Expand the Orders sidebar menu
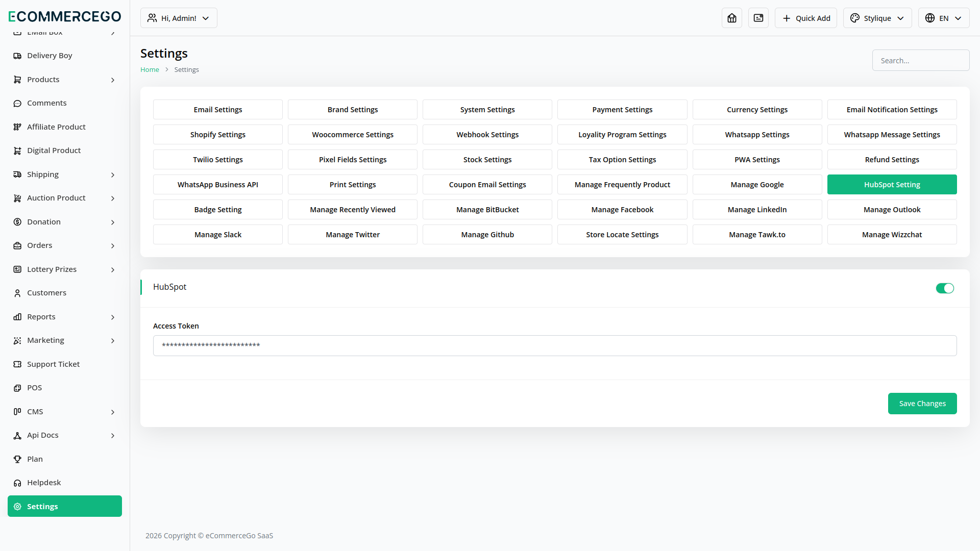The width and height of the screenshot is (980, 551). pyautogui.click(x=65, y=245)
